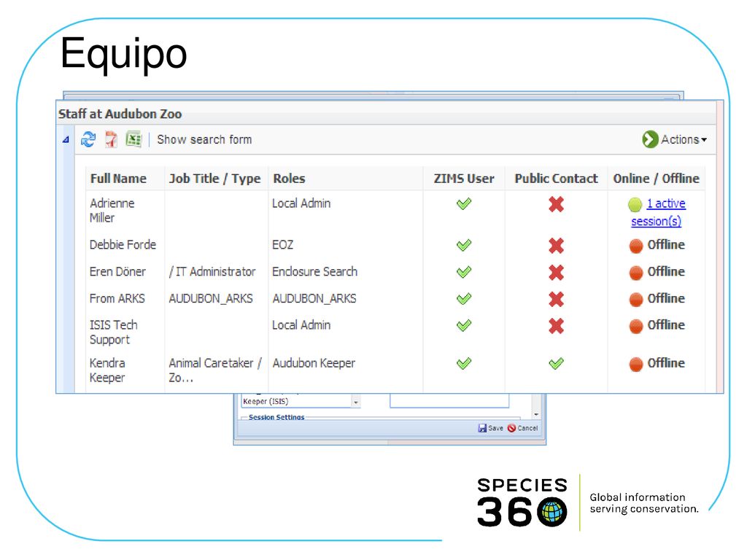Click the empty text box in the background window
Viewport: 747px width, 560px height.
pyautogui.click(x=449, y=400)
